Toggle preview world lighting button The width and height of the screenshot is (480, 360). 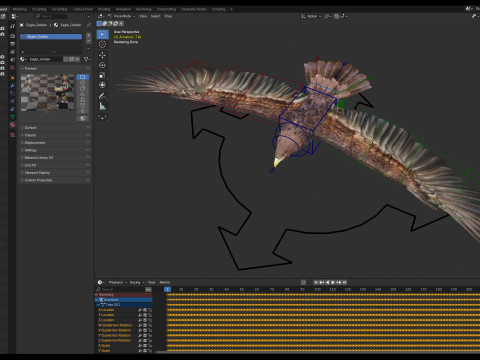tap(82, 118)
